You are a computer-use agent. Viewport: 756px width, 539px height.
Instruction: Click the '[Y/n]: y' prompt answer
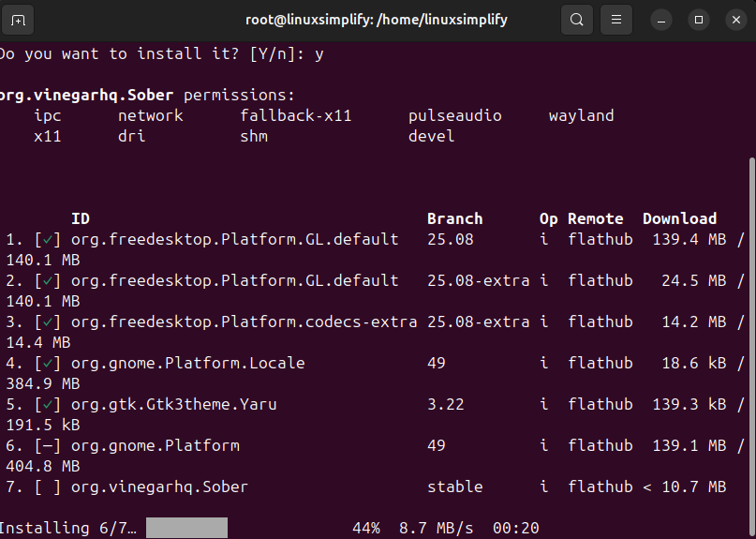click(287, 54)
